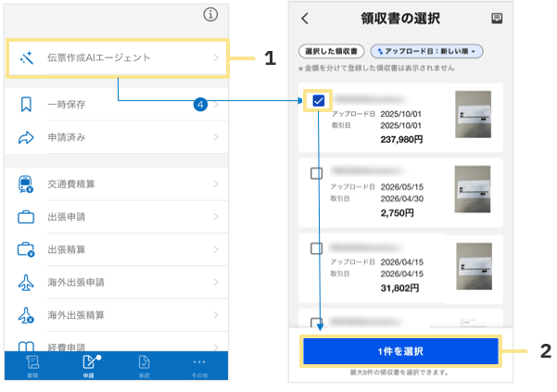Click the アップロード日 value 2026/05/15
Screen dimensions: 557x392
coord(402,187)
